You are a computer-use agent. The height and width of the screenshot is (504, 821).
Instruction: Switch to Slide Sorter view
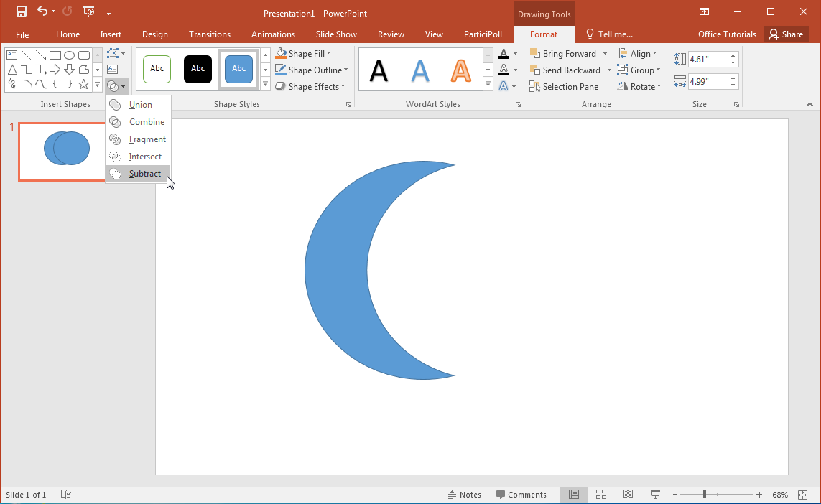point(601,494)
